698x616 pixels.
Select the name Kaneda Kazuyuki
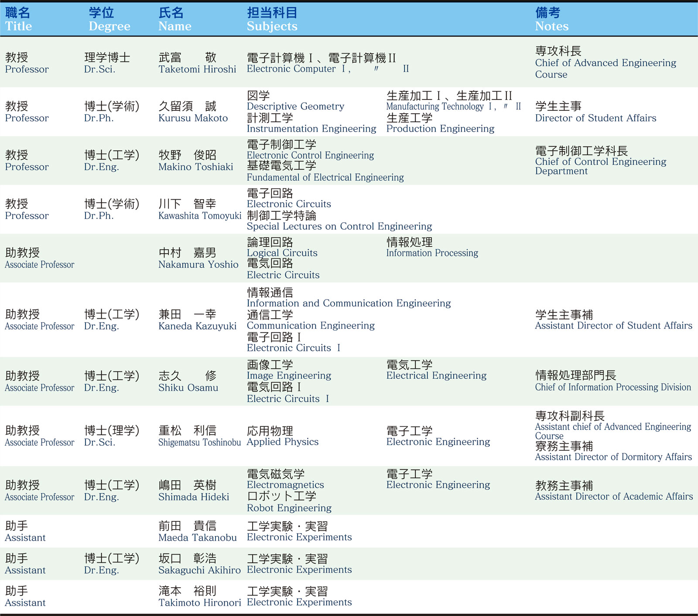click(197, 326)
